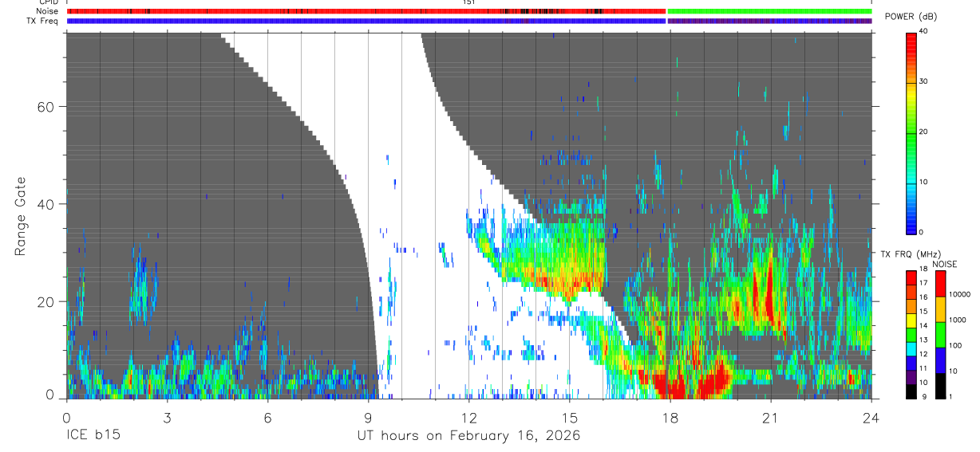The image size is (980, 452).
Task: Click the 16 tick on TX FRQ legend
Action: pyautogui.click(x=923, y=297)
